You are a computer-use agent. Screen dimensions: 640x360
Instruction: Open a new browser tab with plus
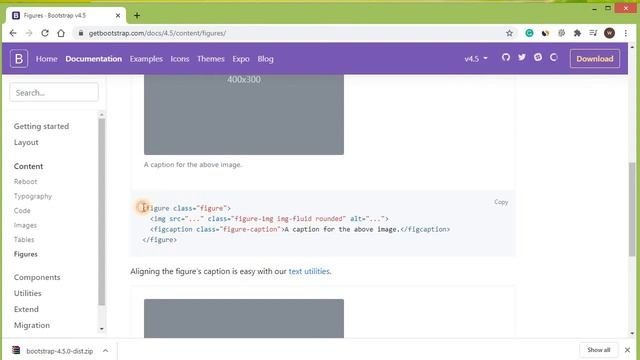click(x=137, y=16)
